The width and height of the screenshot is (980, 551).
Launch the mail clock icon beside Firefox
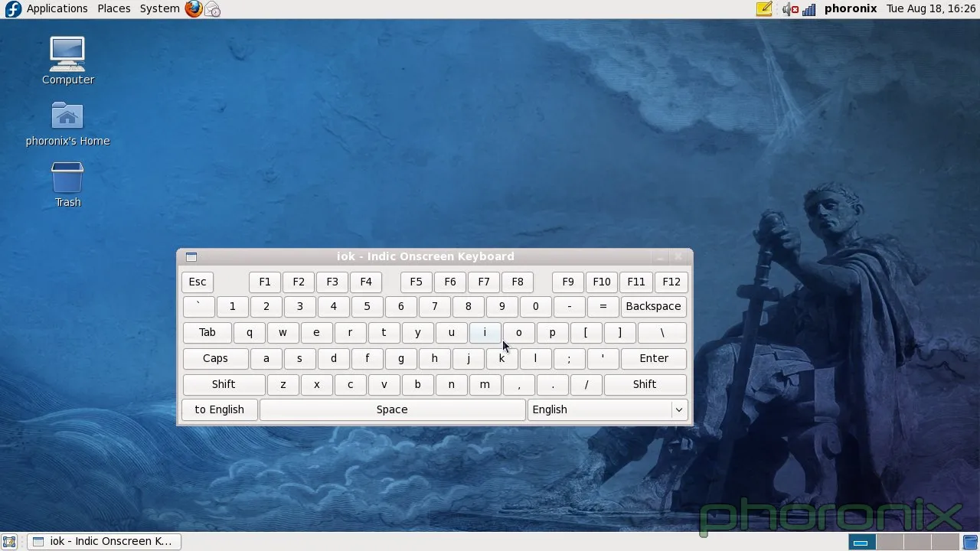tap(213, 9)
